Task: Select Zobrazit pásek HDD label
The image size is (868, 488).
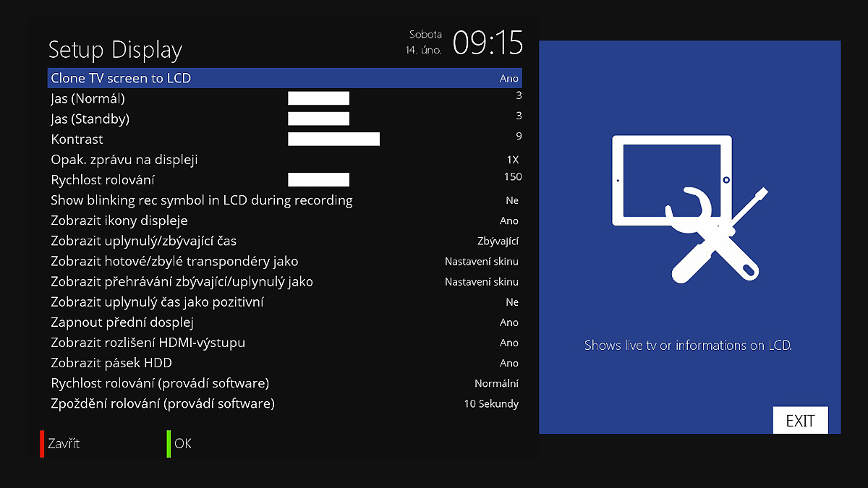Action: [111, 363]
